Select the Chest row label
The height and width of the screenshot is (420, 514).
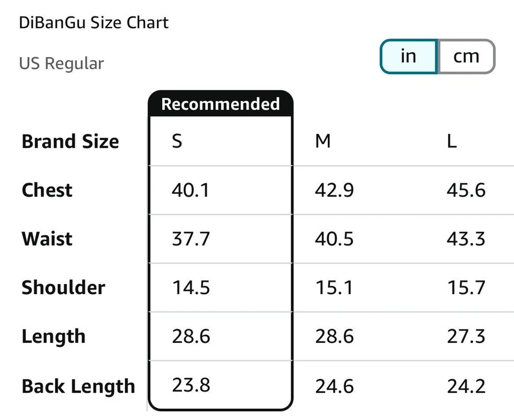(x=47, y=190)
